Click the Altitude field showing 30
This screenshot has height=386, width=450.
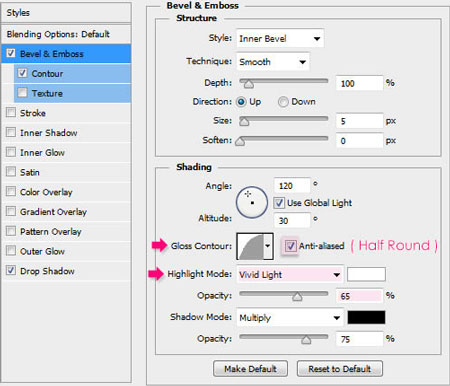point(292,220)
